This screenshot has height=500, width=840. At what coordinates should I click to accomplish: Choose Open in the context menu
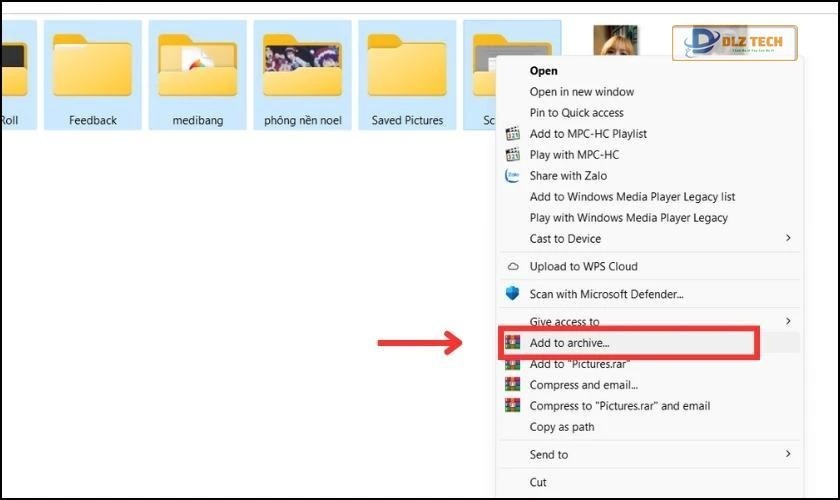[x=543, y=71]
